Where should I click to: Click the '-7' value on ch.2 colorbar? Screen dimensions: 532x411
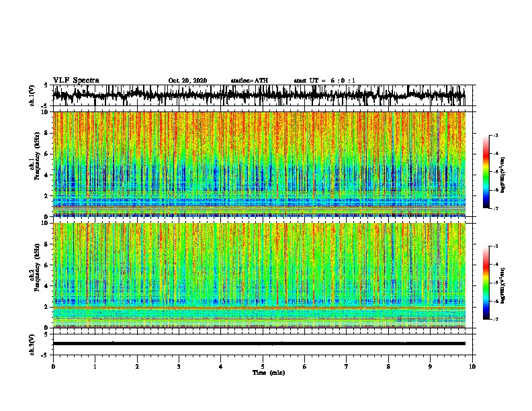(495, 319)
